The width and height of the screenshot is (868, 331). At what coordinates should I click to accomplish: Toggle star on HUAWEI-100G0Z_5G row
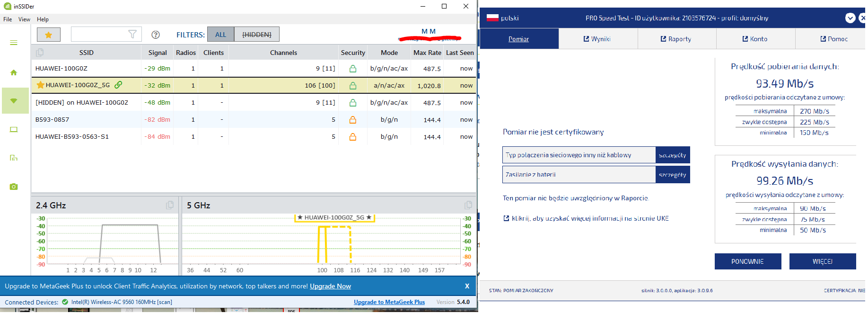tap(41, 85)
